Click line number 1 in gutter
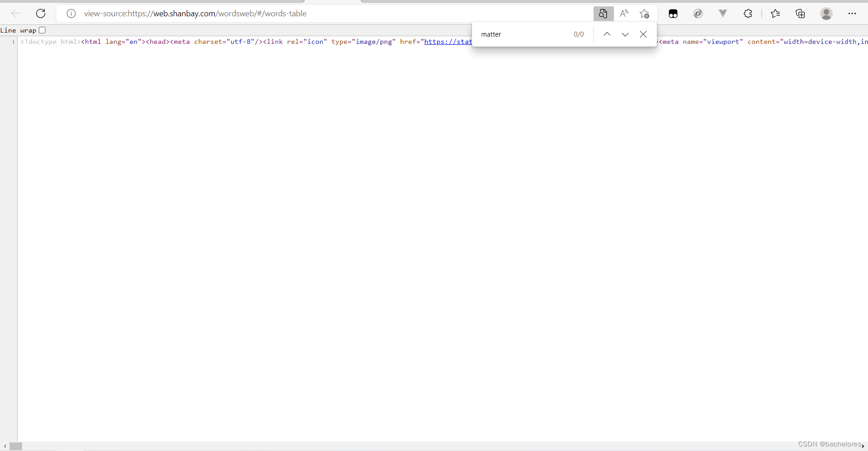868x451 pixels. coord(13,42)
